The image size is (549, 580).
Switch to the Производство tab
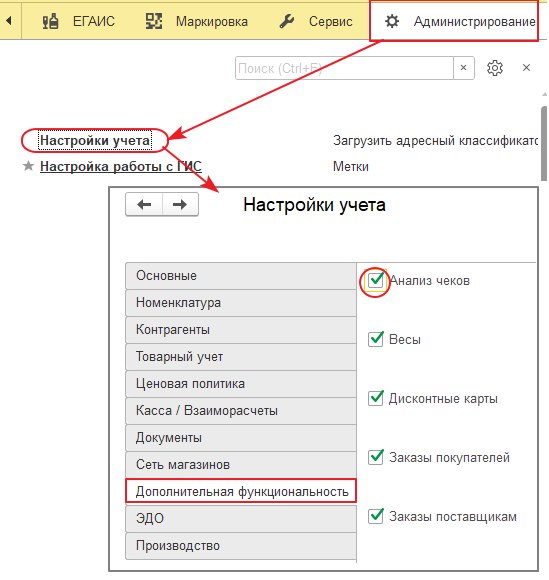pyautogui.click(x=241, y=546)
